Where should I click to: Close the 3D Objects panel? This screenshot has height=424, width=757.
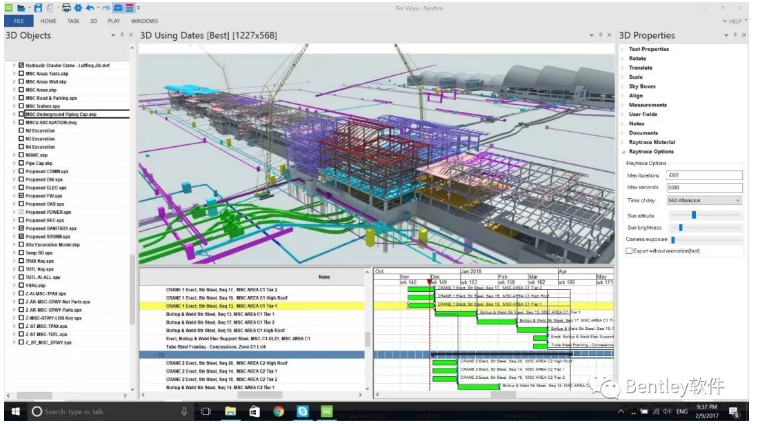click(x=131, y=35)
